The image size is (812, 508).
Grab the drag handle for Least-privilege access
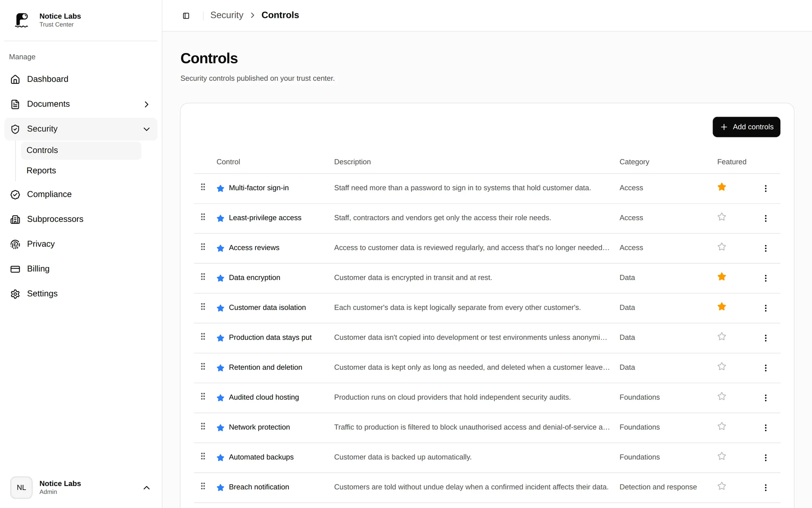[203, 217]
